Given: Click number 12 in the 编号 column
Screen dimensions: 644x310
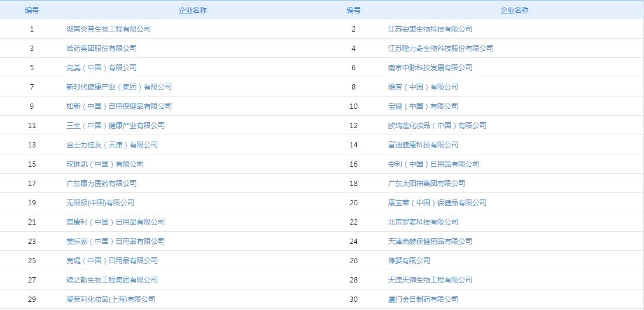Looking at the screenshot, I should pyautogui.click(x=354, y=126).
